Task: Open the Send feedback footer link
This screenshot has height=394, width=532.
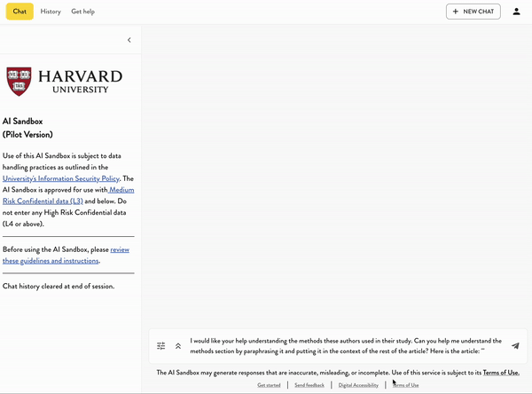Action: click(309, 385)
